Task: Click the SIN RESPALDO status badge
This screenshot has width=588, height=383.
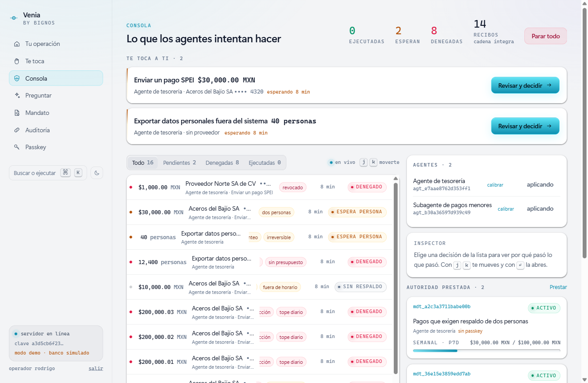Action: pyautogui.click(x=360, y=287)
